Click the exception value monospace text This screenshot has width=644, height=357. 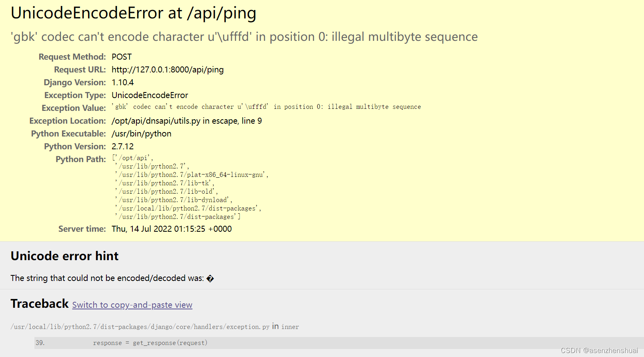(x=266, y=107)
